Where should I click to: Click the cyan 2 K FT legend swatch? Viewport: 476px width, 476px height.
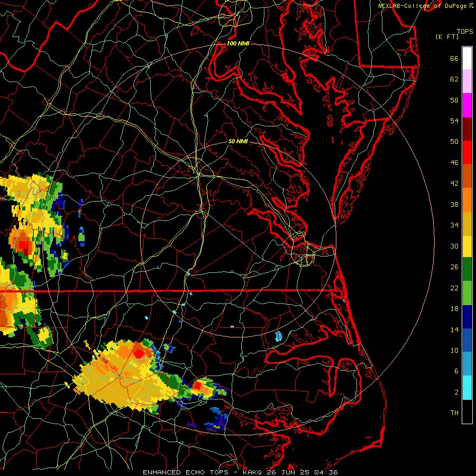[x=467, y=387]
